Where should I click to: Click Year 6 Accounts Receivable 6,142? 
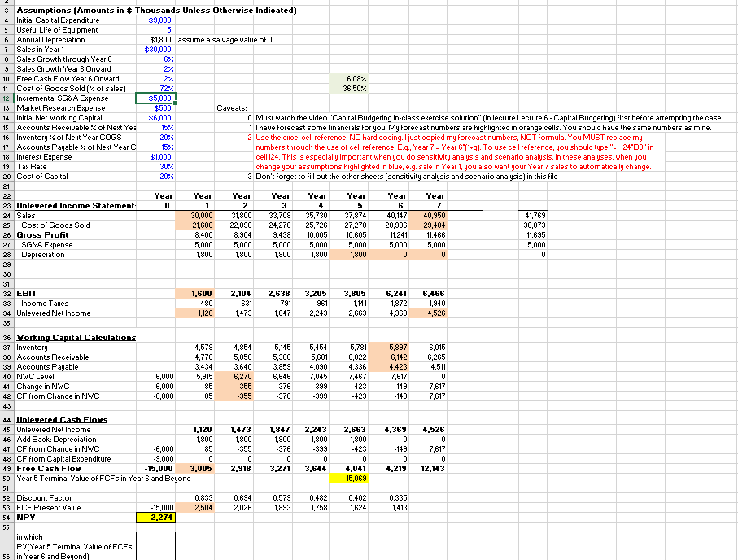(x=388, y=357)
